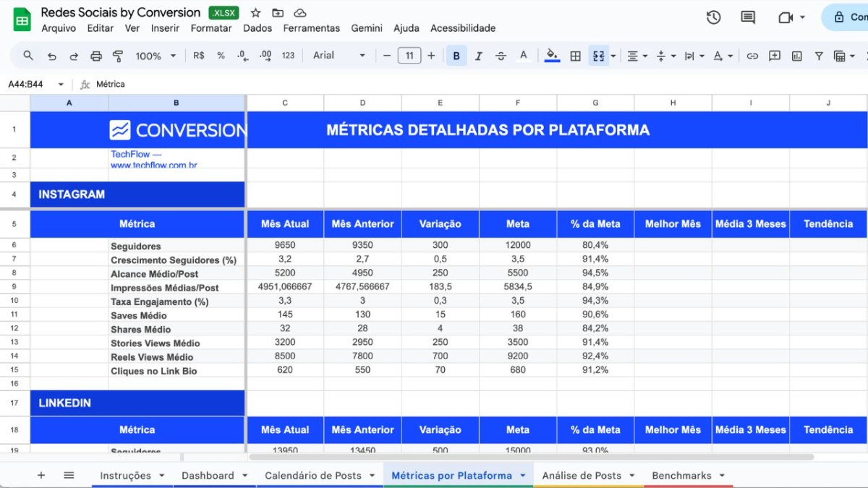This screenshot has width=868, height=488.
Task: Toggle bold formatting
Action: click(x=456, y=56)
